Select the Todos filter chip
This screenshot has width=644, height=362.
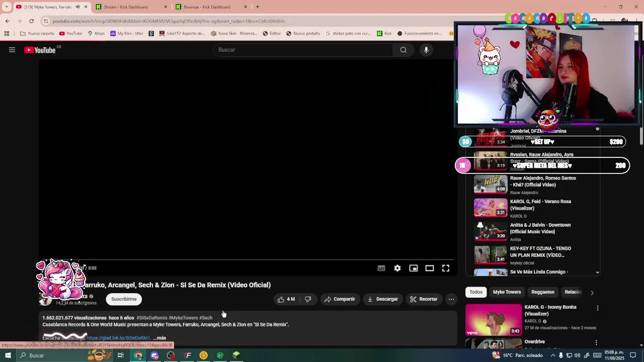(476, 292)
